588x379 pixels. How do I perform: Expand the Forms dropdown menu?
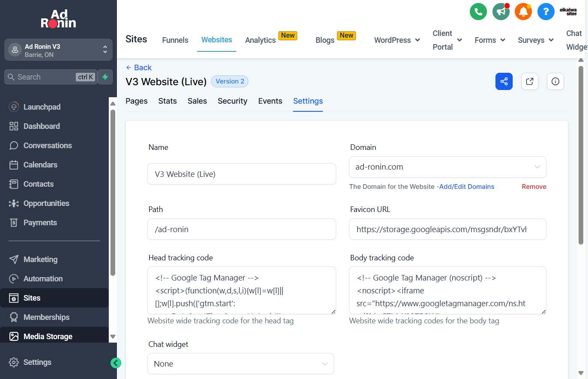pyautogui.click(x=490, y=40)
